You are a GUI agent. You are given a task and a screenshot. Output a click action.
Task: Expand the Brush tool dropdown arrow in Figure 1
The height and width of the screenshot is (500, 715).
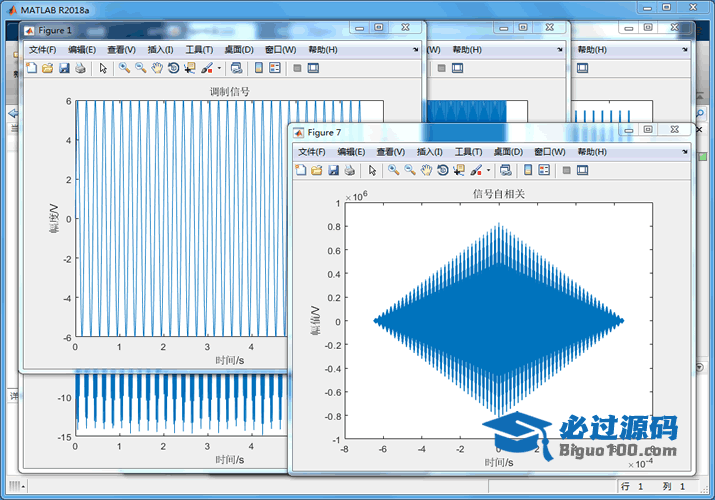218,68
